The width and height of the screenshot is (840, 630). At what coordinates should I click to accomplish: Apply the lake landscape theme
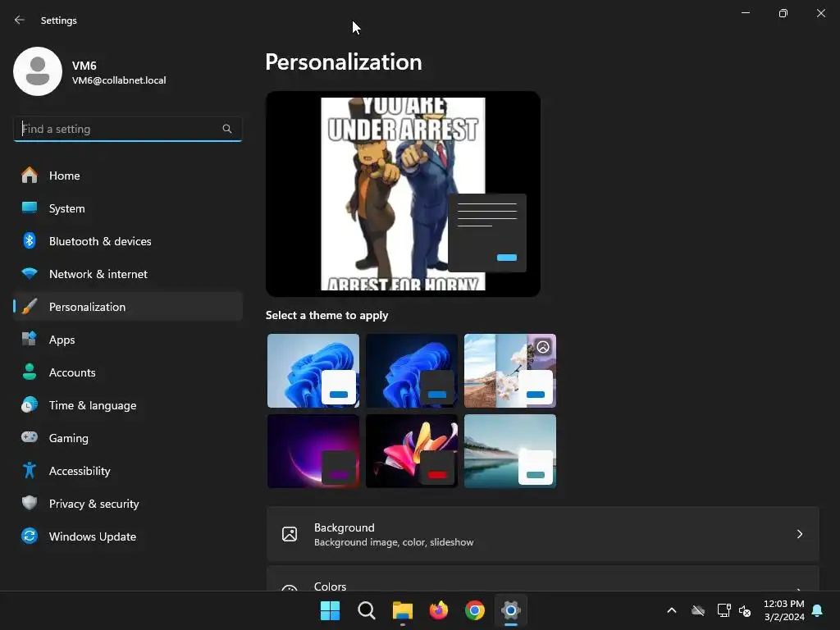pyautogui.click(x=510, y=451)
